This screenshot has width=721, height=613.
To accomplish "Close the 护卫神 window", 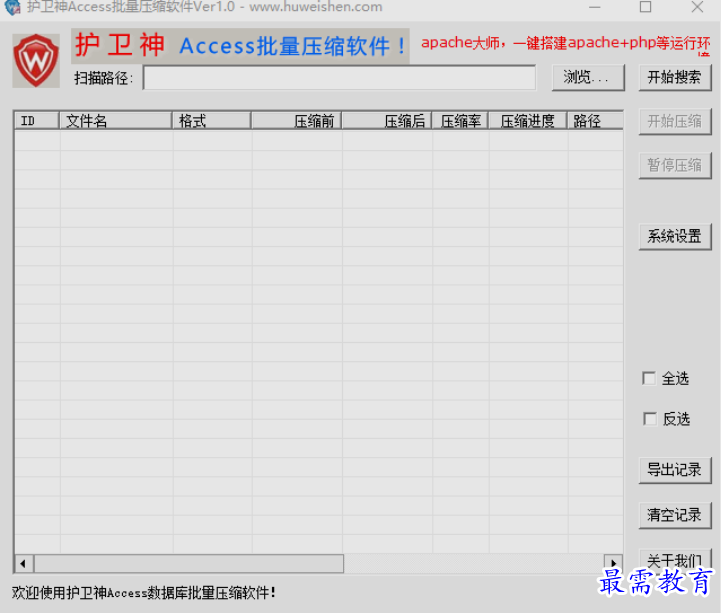I will tap(698, 7).
